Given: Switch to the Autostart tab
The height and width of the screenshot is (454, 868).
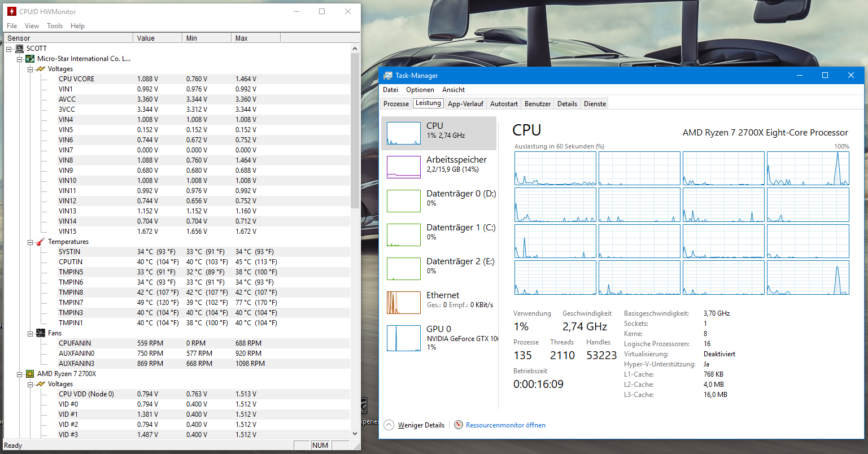Looking at the screenshot, I should pyautogui.click(x=504, y=104).
